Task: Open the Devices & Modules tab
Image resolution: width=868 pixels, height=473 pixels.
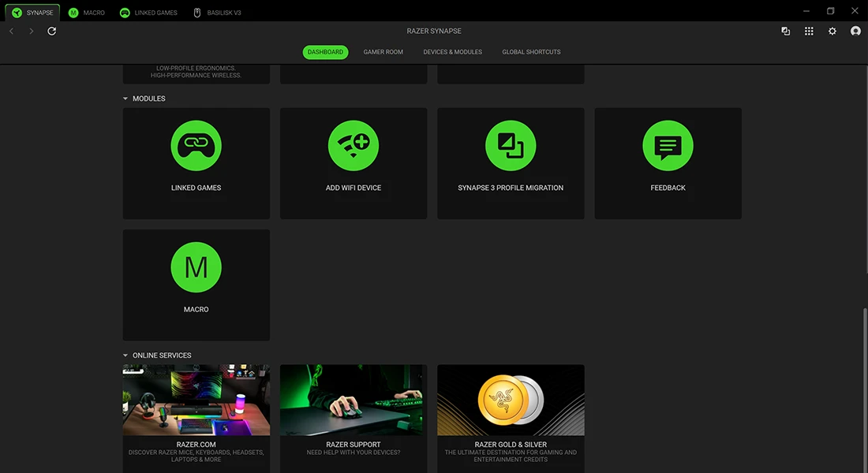Action: tap(452, 52)
